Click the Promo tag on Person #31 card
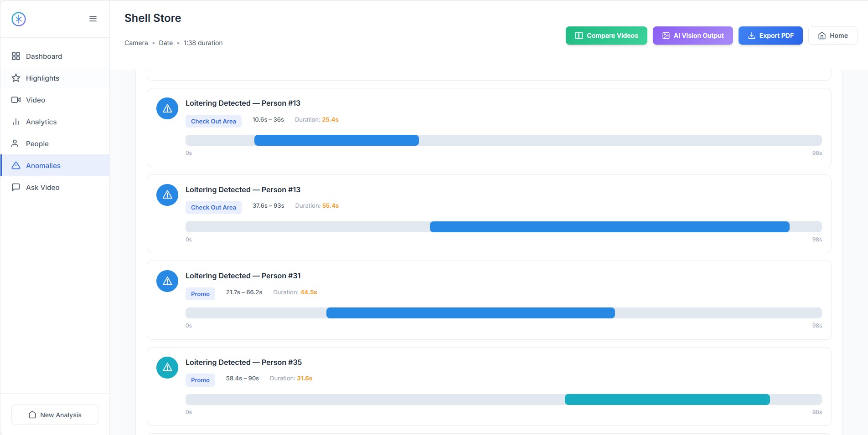The height and width of the screenshot is (435, 868). (200, 294)
